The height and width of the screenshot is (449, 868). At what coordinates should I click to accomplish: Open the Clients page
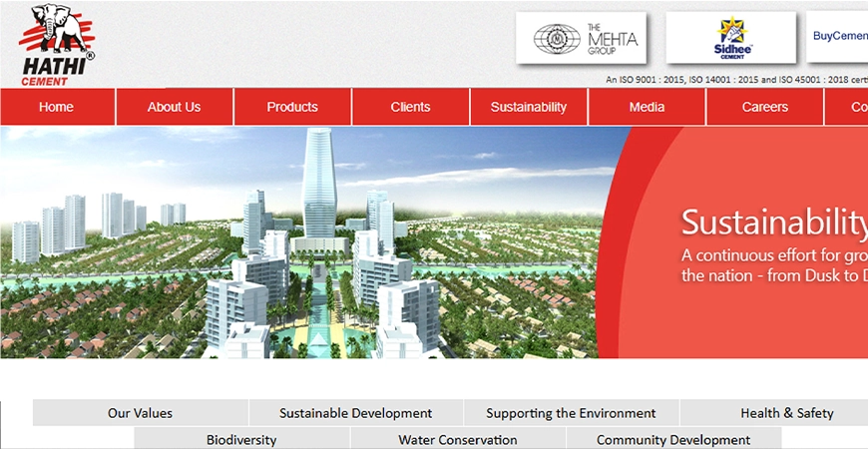[410, 107]
